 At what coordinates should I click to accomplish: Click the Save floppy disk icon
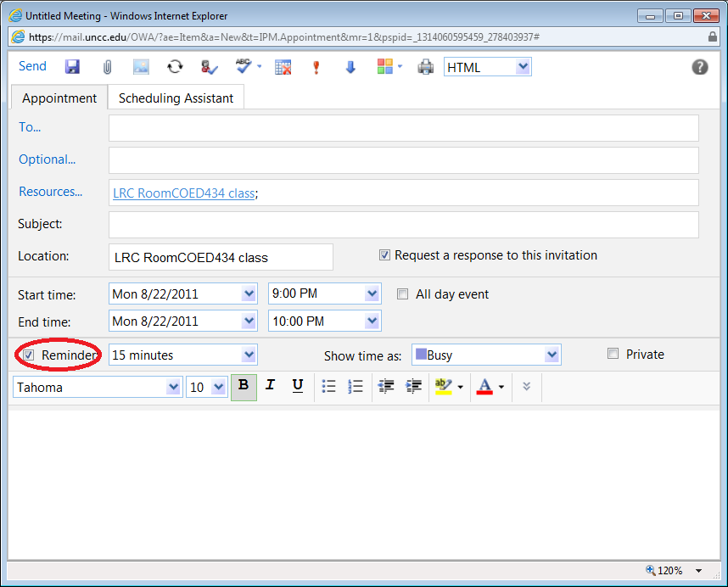[72, 67]
